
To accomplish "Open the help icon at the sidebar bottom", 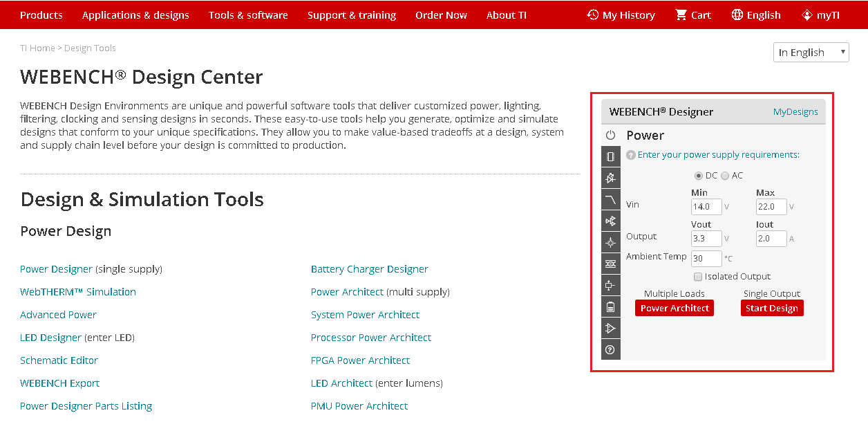I will pyautogui.click(x=610, y=349).
